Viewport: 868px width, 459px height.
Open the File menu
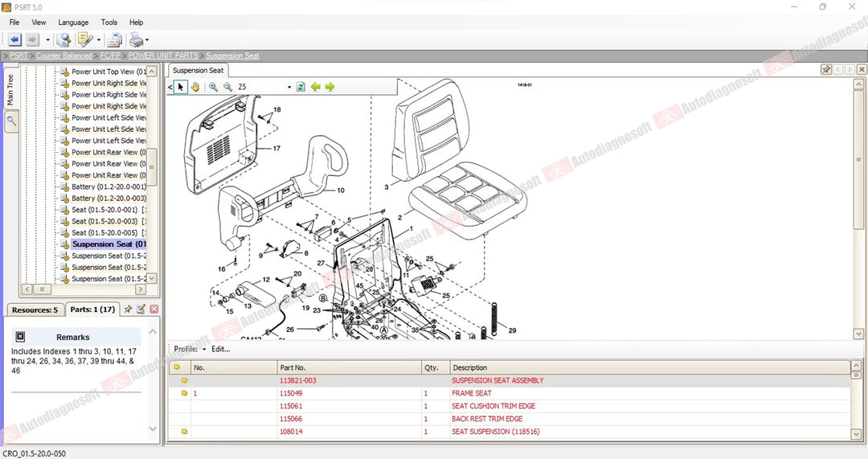tap(14, 23)
